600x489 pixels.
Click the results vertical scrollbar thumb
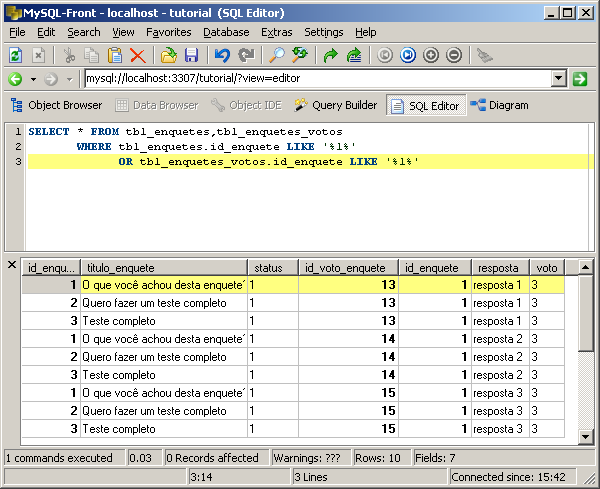point(585,313)
